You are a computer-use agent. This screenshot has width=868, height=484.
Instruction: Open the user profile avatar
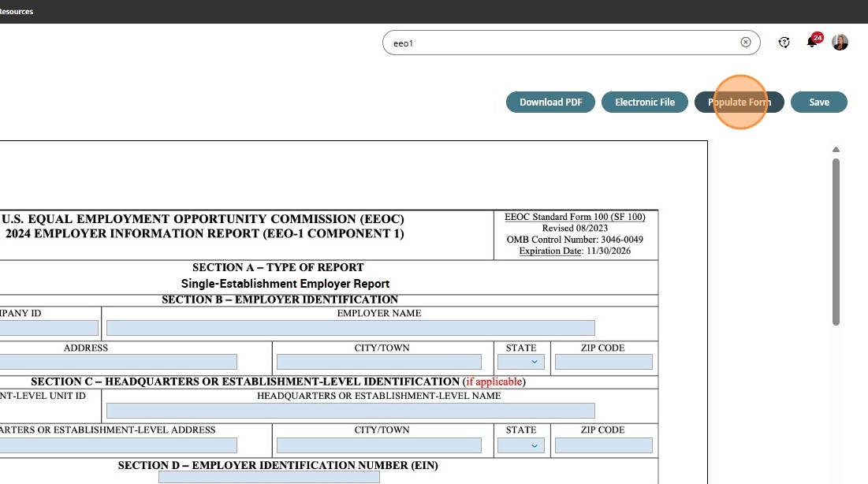pos(840,42)
